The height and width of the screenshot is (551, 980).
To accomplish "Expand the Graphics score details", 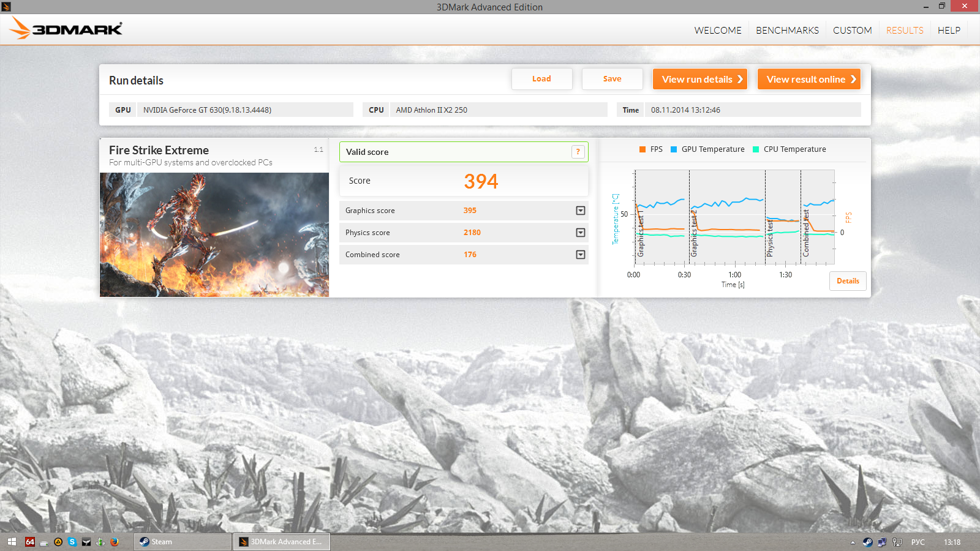I will (581, 211).
